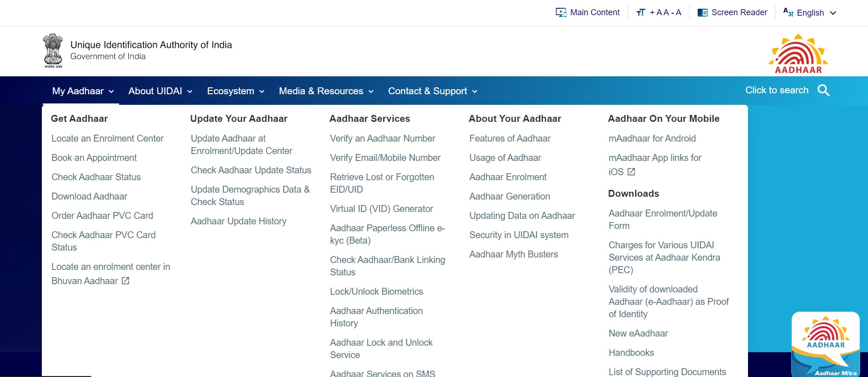
Task: Open Virtual ID (VID) Generator
Action: 382,209
